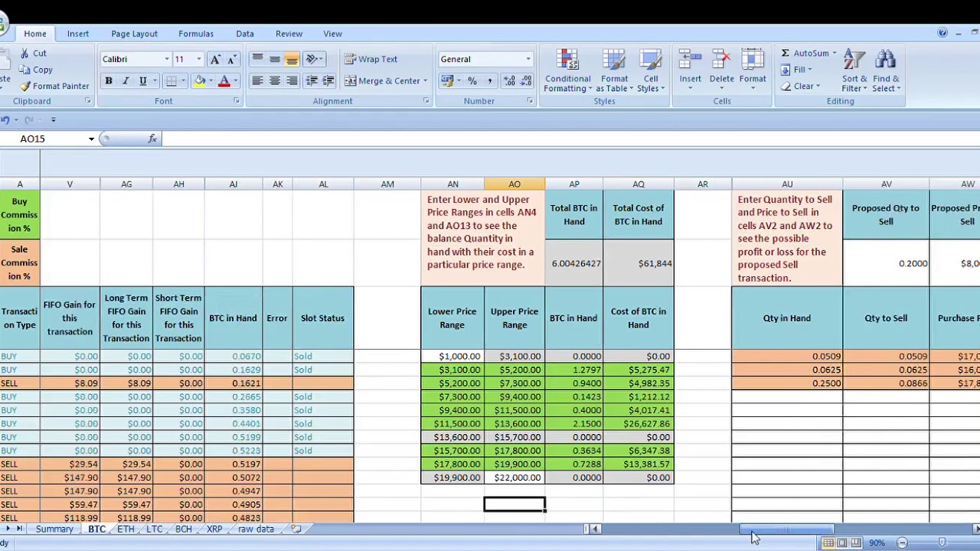The height and width of the screenshot is (551, 980).
Task: Apply yellow Fill Color bucket
Action: 200,81
